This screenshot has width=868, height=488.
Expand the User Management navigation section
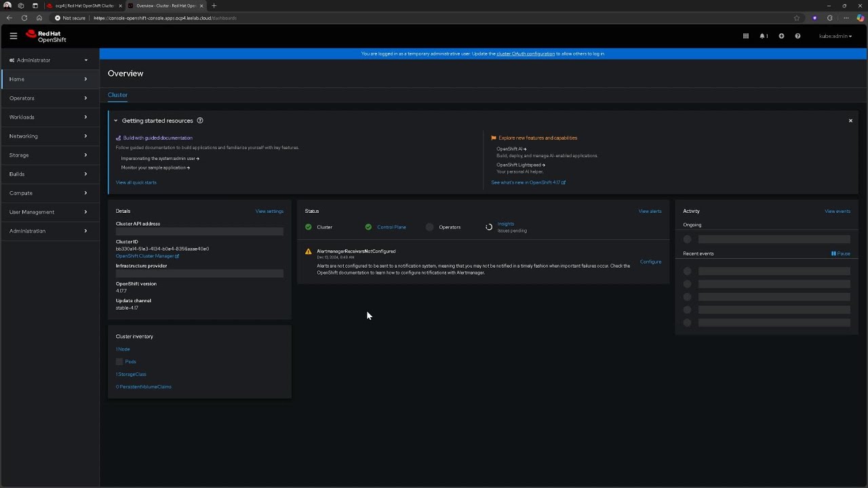(x=49, y=212)
